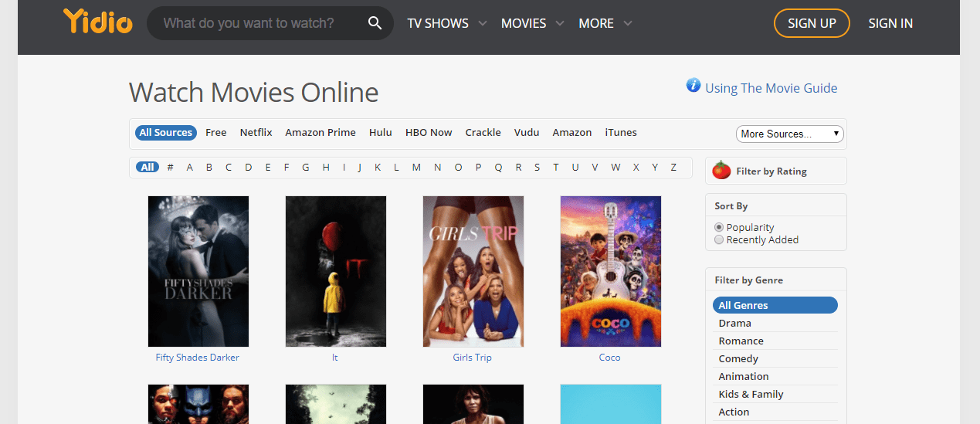Select the All alphabet filter
The width and height of the screenshot is (980, 424).
pos(148,167)
